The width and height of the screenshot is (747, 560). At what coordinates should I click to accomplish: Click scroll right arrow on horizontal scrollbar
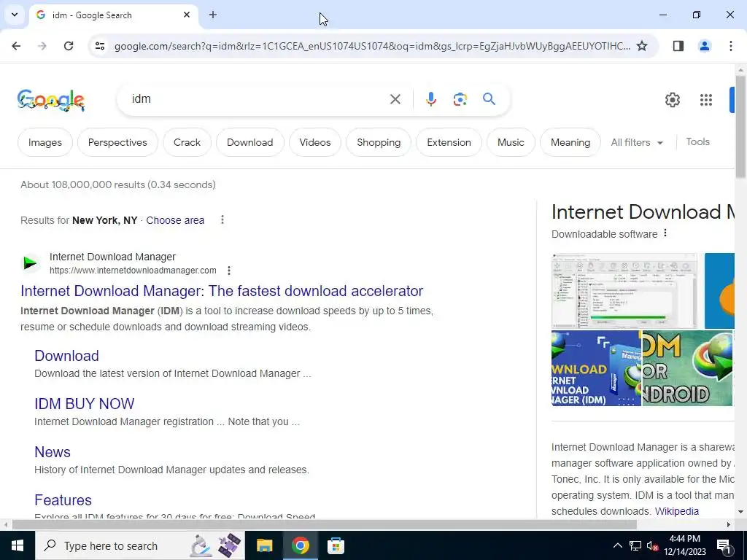point(728,525)
